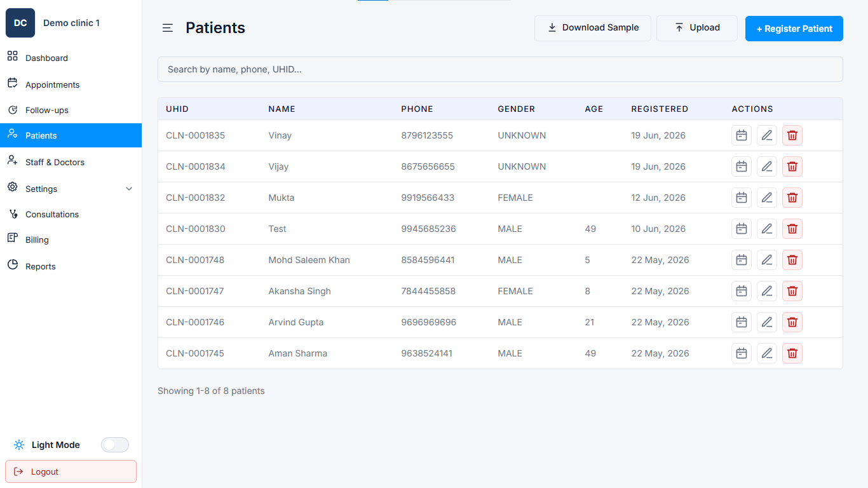
Task: Delete the patient named Test
Action: pyautogui.click(x=792, y=229)
